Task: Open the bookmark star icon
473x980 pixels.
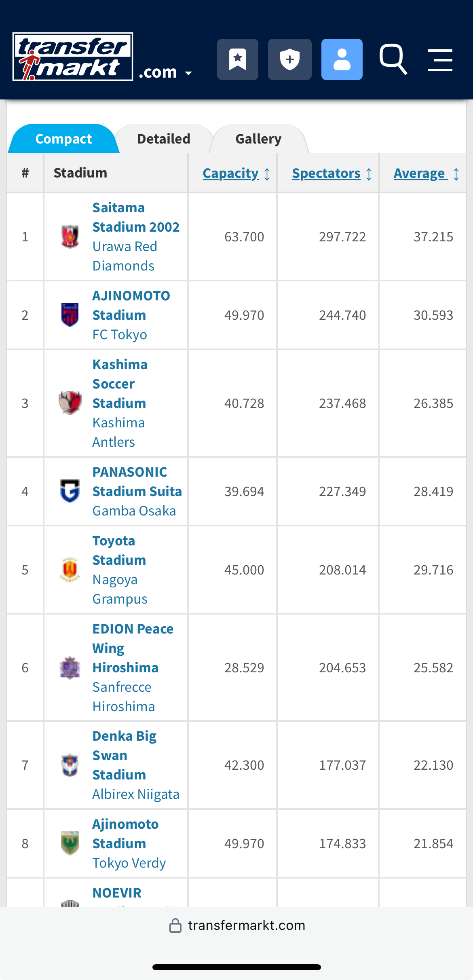Action: coord(238,59)
